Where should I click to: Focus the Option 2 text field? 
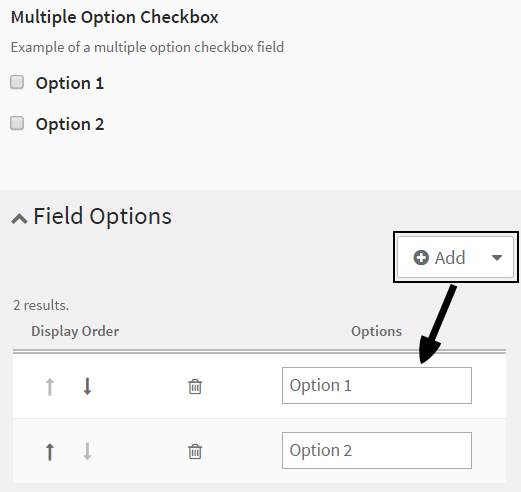tap(377, 450)
